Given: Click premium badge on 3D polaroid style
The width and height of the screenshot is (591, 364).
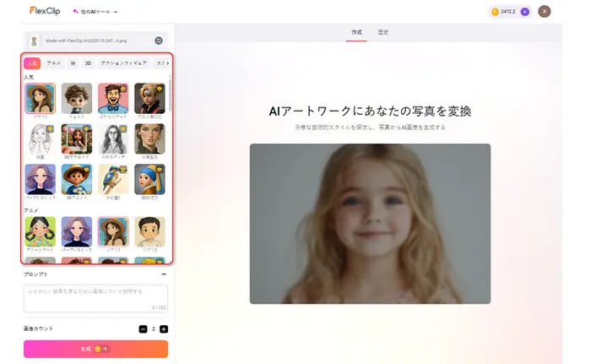Looking at the screenshot, I should point(86,129).
